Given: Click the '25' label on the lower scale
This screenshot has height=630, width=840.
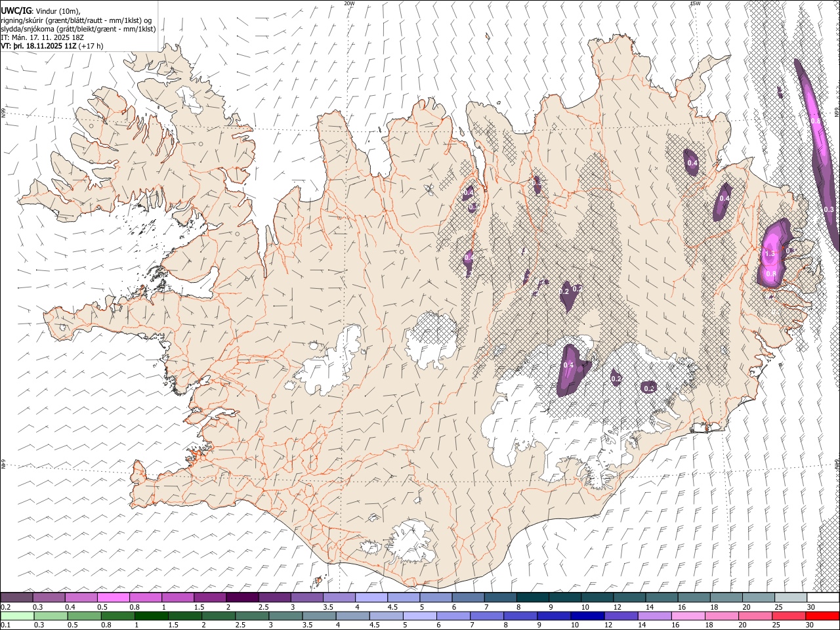Looking at the screenshot, I should pyautogui.click(x=776, y=625).
